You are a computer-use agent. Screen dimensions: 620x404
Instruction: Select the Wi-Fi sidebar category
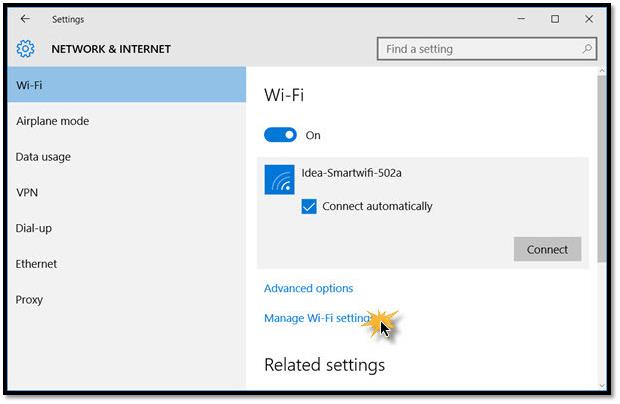click(x=127, y=85)
